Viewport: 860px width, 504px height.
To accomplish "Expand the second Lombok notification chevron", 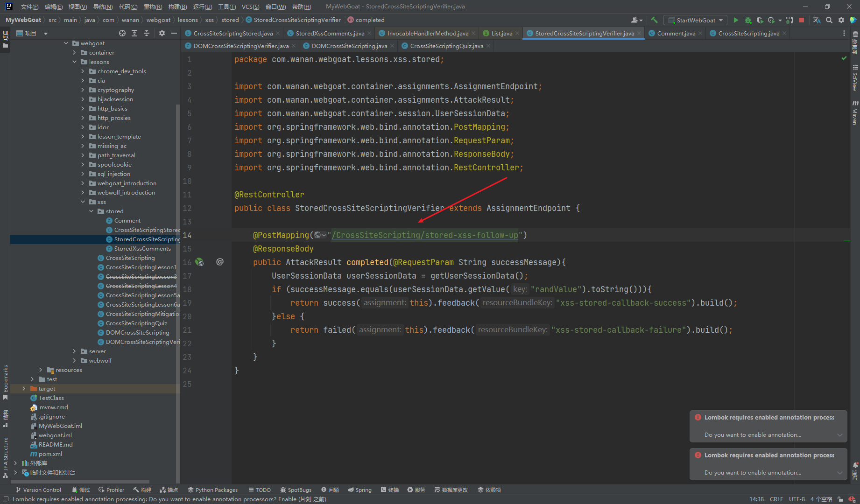I will point(840,473).
